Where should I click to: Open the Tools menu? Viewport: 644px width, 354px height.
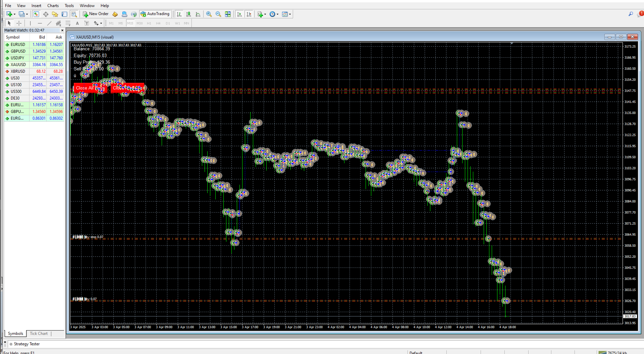pyautogui.click(x=69, y=5)
